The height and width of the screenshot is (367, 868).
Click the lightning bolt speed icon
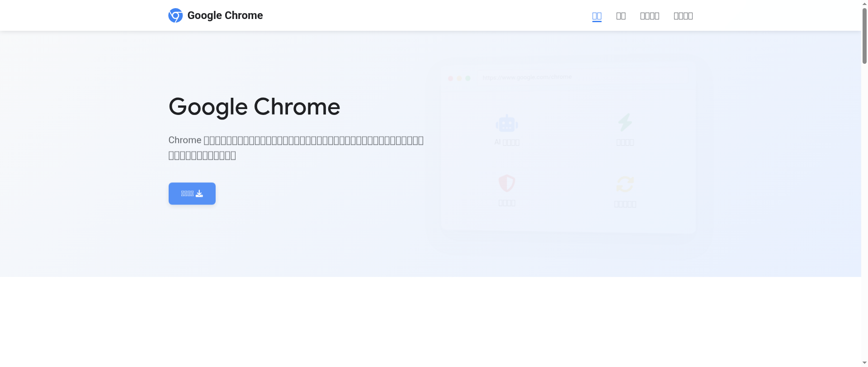625,123
